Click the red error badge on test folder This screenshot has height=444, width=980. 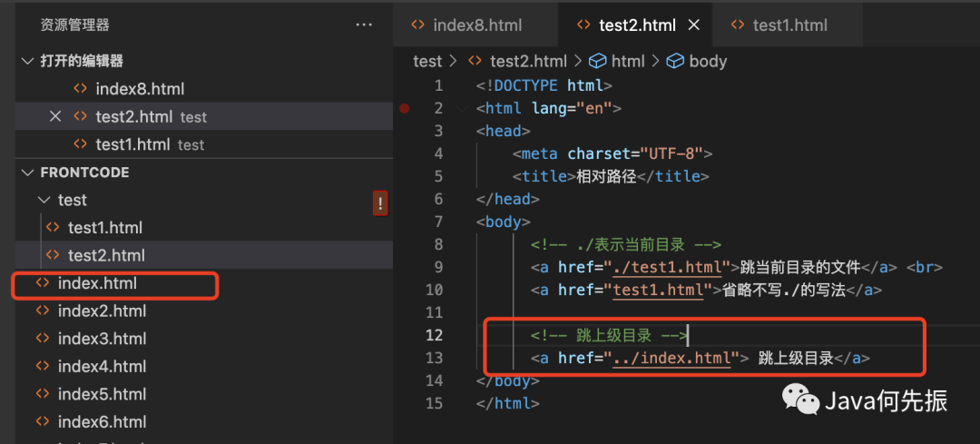click(380, 202)
